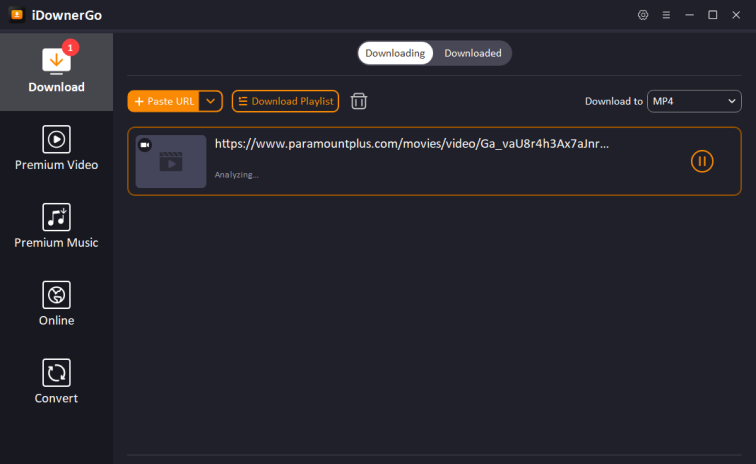Viewport: 756px width, 464px height.
Task: Open the MP4 format dropdown
Action: pyautogui.click(x=694, y=101)
